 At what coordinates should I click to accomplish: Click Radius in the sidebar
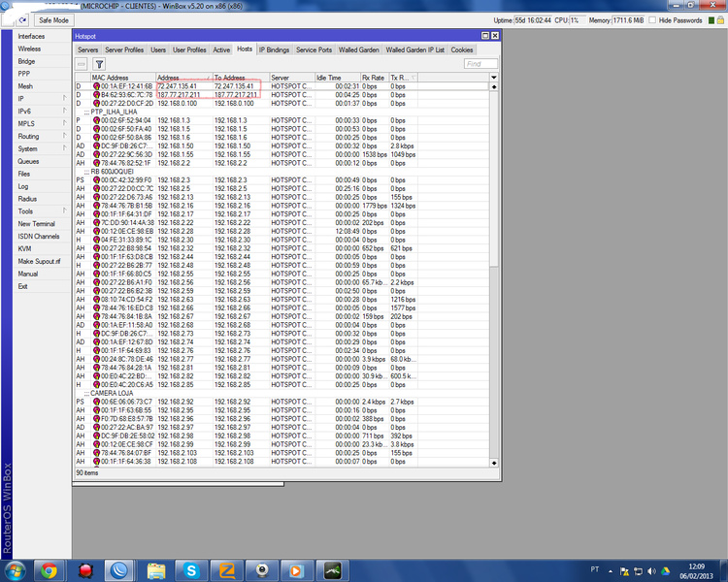(27, 199)
